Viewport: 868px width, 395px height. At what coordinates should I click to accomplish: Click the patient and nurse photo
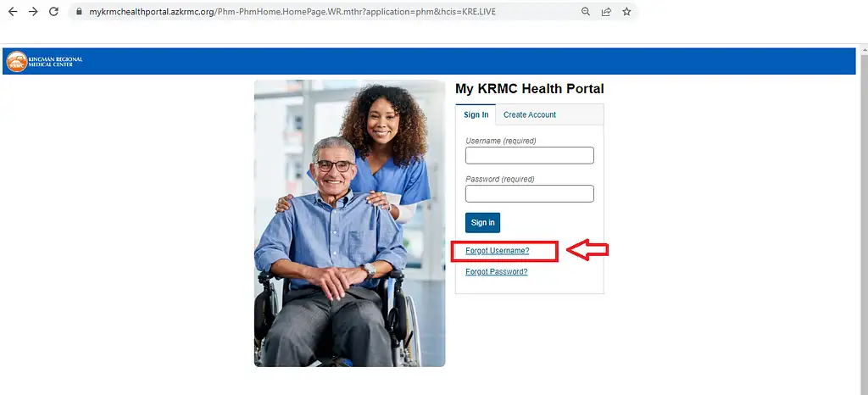tap(350, 224)
